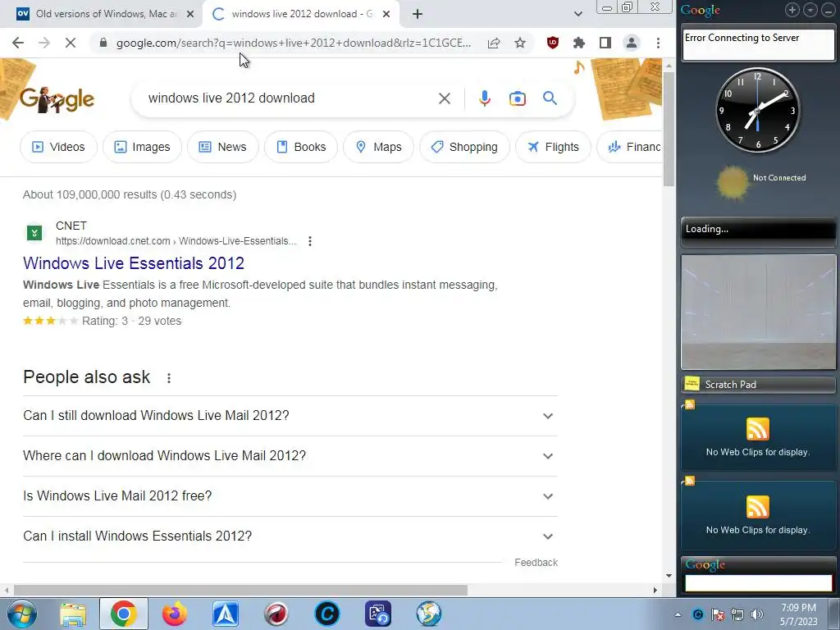Filter results by Shopping

coord(464,147)
